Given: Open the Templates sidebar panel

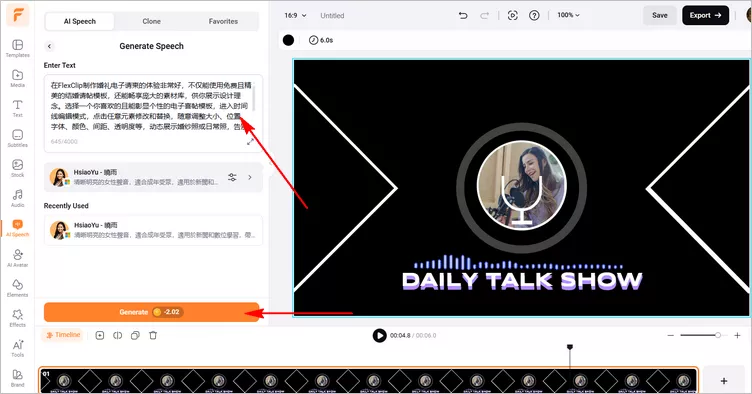Looking at the screenshot, I should (17, 48).
